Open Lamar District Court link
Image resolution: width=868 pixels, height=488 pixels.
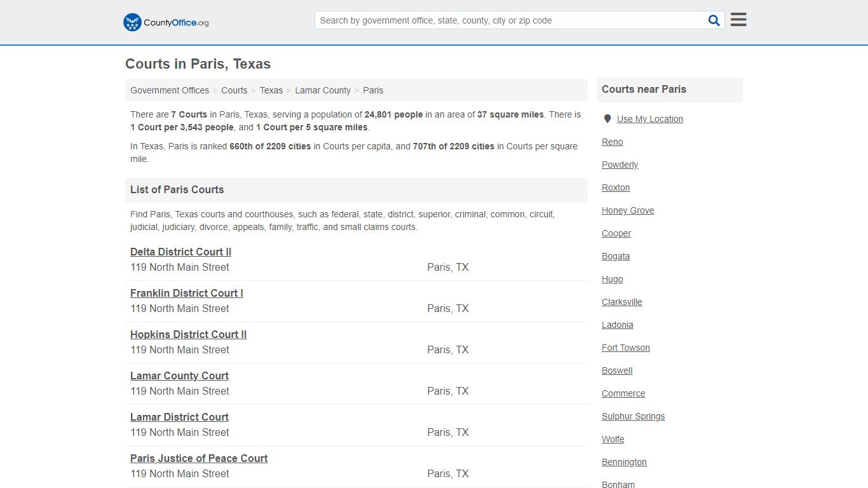[x=179, y=417]
